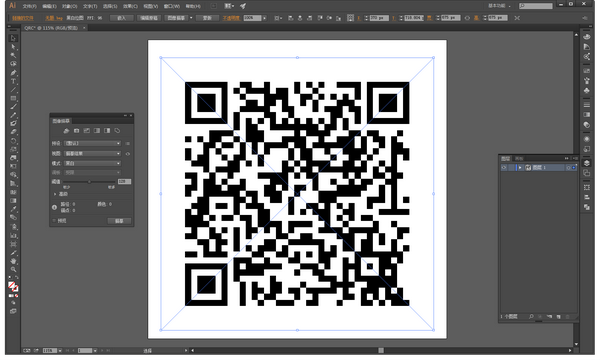Open the View menu
Image resolution: width=600 pixels, height=360 pixels.
tap(150, 6)
